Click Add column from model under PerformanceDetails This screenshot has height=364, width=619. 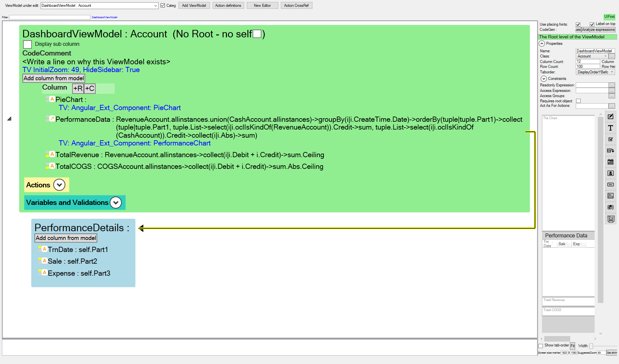[x=66, y=238]
